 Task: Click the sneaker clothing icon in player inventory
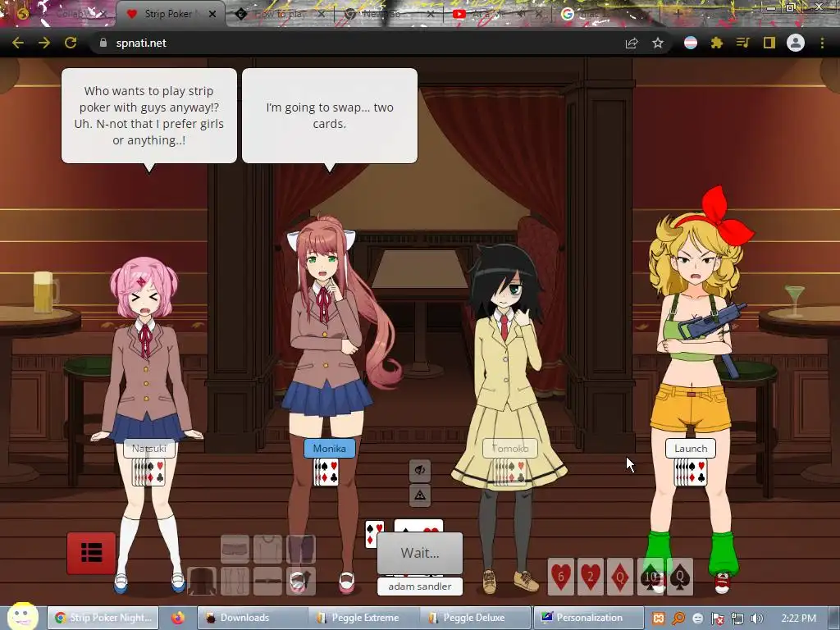point(300,582)
